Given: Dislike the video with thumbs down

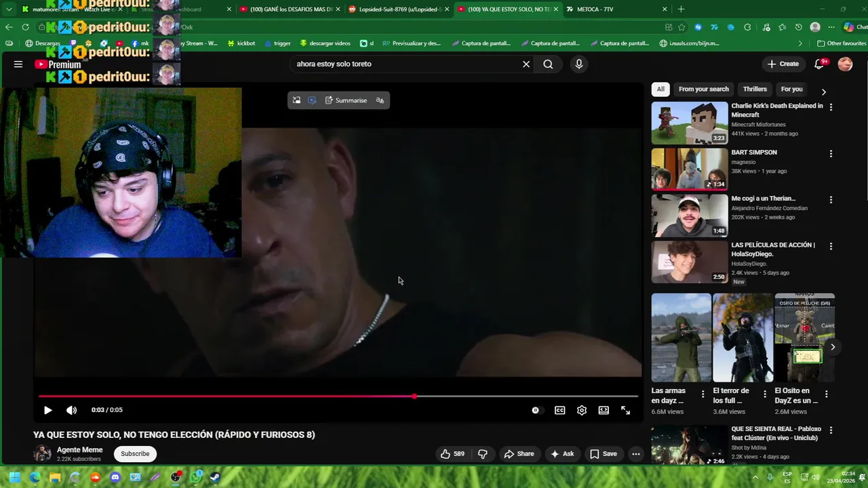Looking at the screenshot, I should [x=483, y=454].
